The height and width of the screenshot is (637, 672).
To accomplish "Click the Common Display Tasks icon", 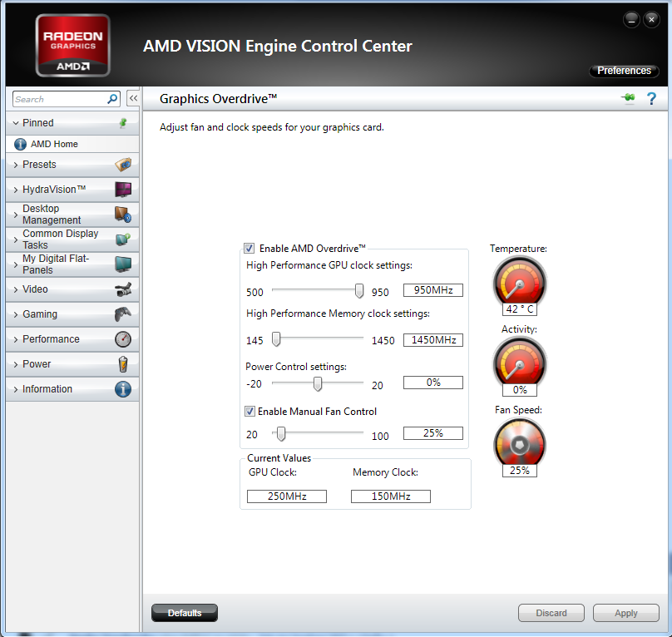I will tap(123, 239).
